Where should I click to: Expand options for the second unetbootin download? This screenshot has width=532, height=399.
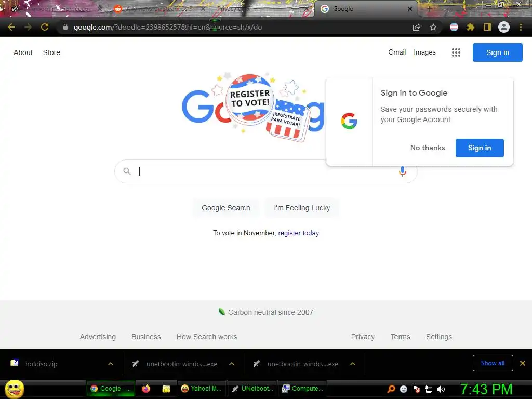pos(353,364)
